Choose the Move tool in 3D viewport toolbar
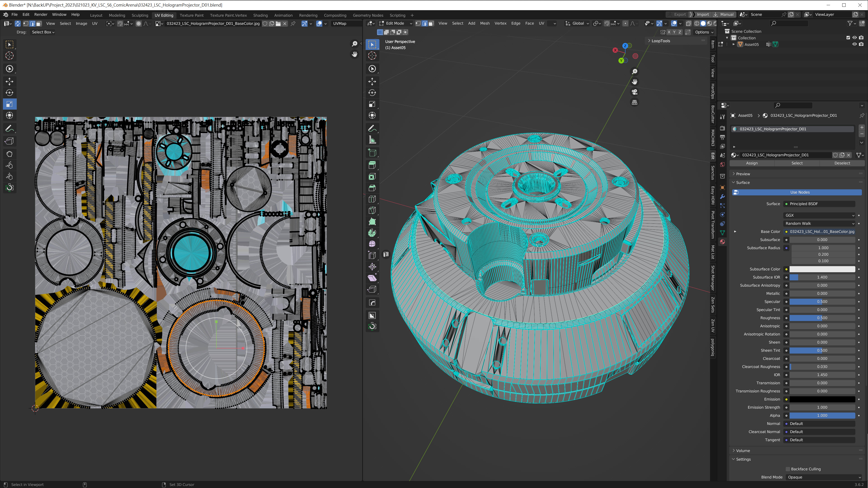The width and height of the screenshot is (868, 488). [x=372, y=81]
